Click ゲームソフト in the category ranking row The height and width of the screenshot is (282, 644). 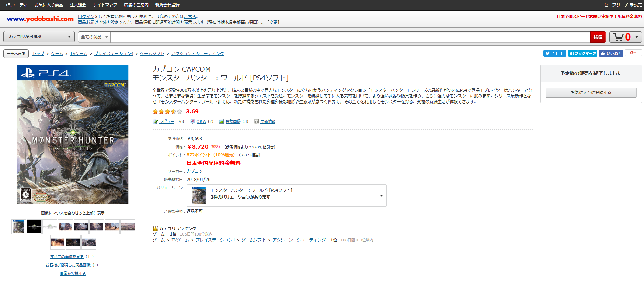tap(254, 240)
